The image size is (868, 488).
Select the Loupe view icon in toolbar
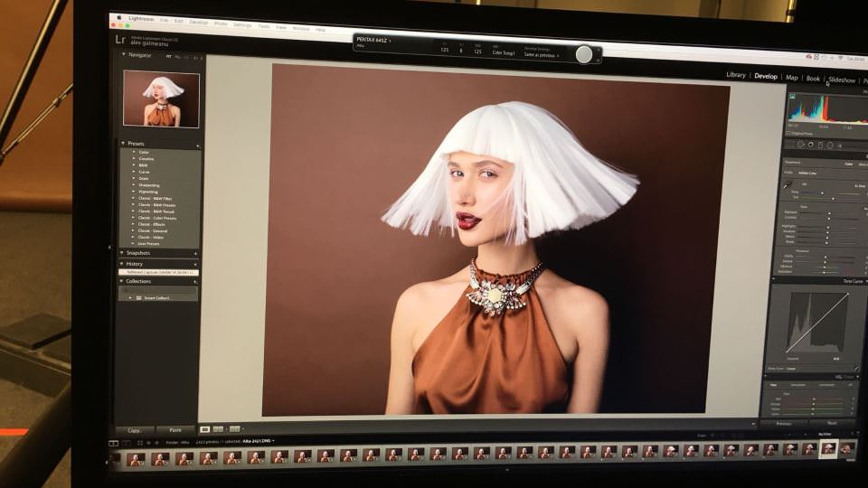click(x=205, y=429)
